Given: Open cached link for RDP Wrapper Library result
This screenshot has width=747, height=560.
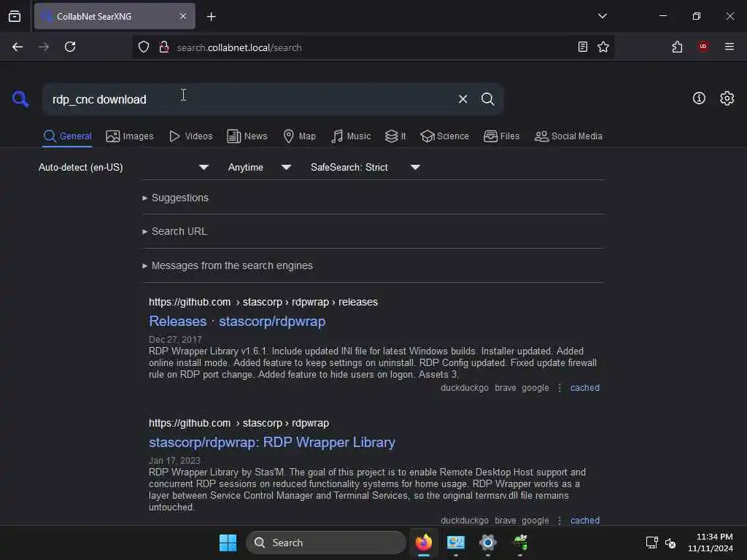Looking at the screenshot, I should (585, 521).
